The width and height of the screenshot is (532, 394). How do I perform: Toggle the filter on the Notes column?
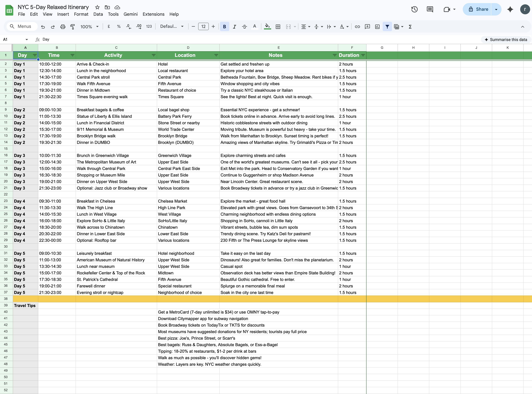click(335, 55)
